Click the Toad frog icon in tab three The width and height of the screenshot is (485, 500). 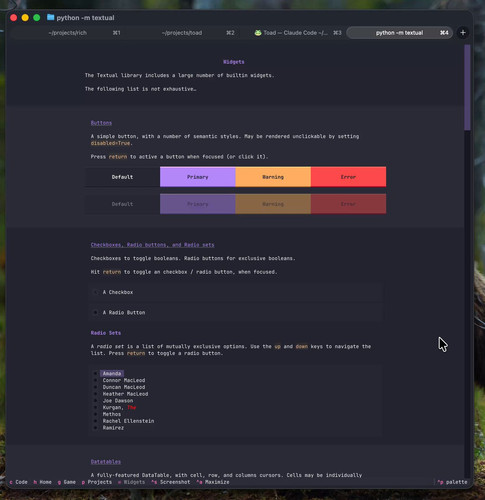[258, 33]
